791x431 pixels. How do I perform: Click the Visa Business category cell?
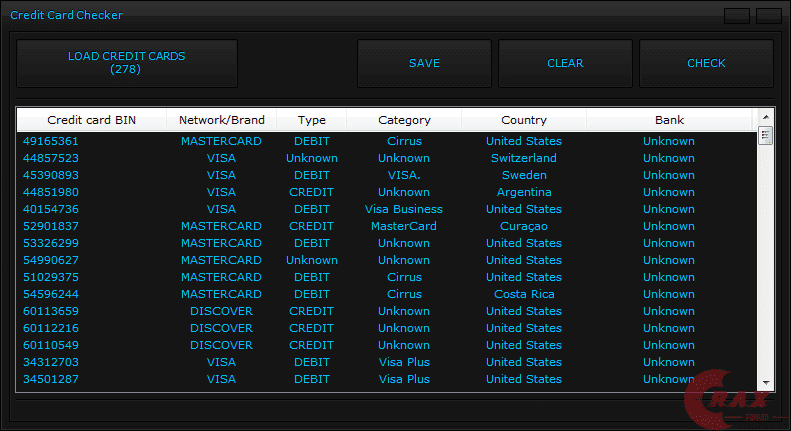click(404, 209)
